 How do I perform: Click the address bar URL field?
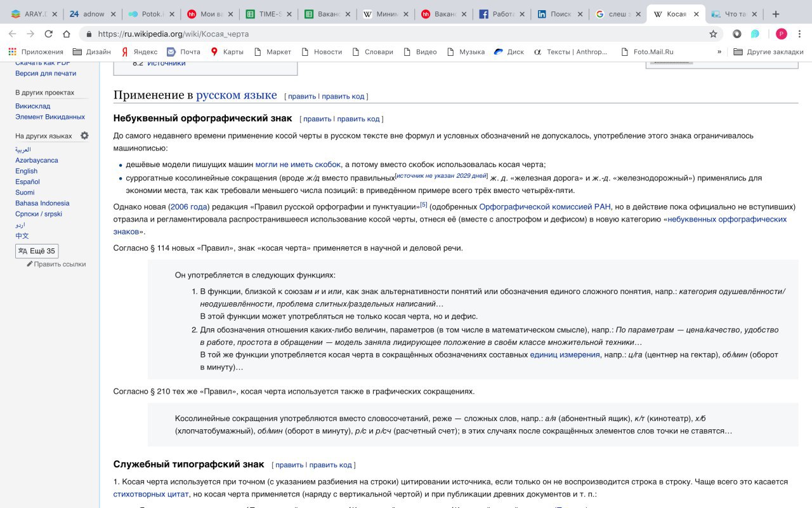tap(393, 34)
